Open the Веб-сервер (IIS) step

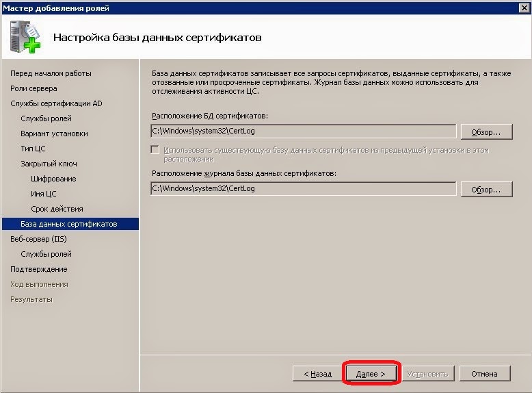[x=39, y=239]
